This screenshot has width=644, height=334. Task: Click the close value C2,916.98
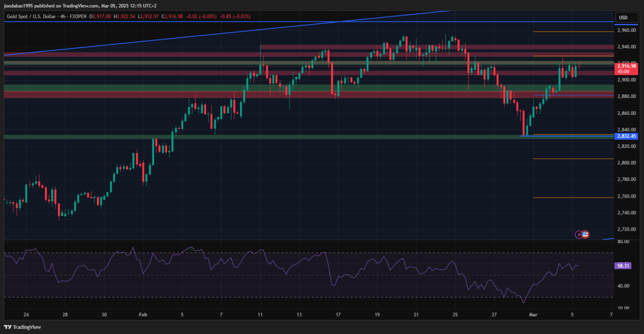coord(172,16)
